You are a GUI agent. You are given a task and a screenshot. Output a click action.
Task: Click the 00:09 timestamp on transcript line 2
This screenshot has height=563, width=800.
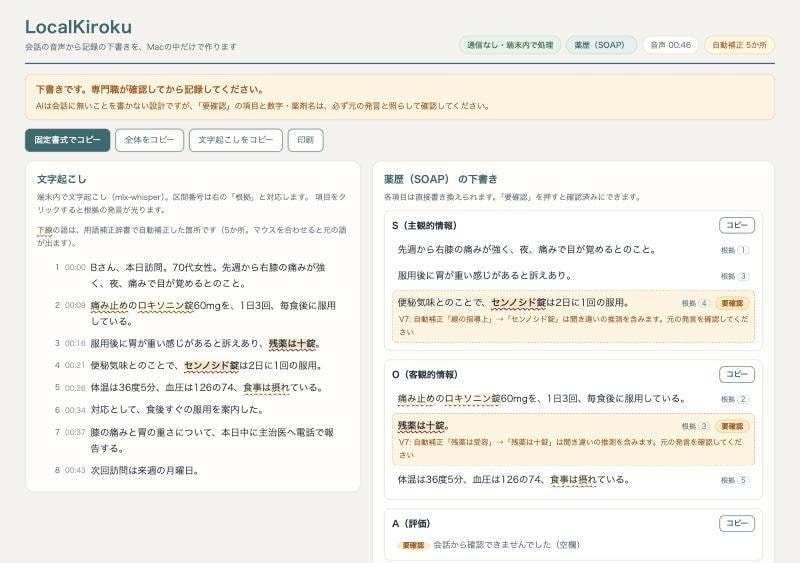[75, 305]
